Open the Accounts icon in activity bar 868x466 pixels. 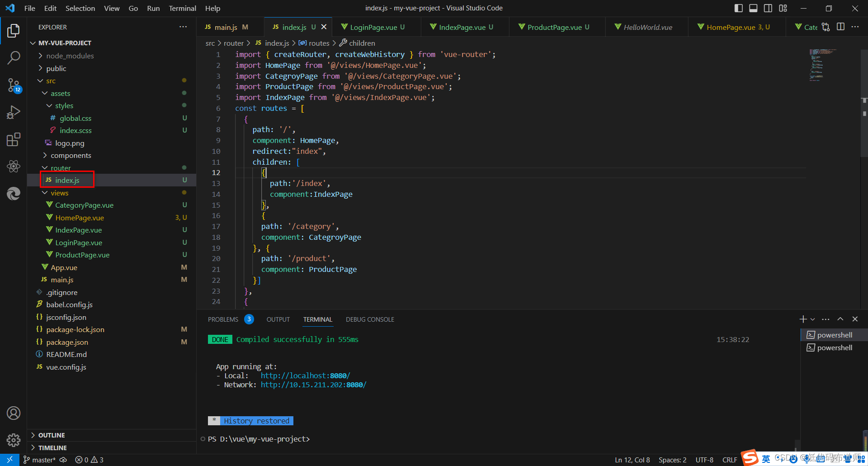coord(14,413)
